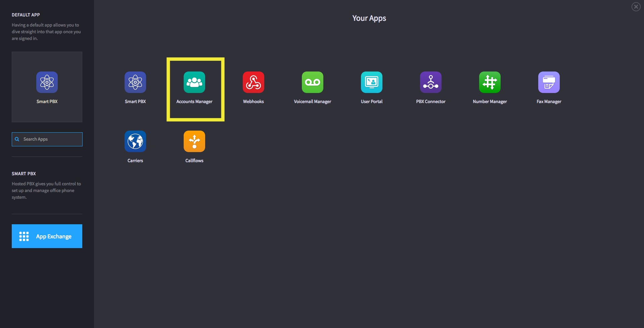Click the PBX Connector label text
This screenshot has height=328, width=644.
pyautogui.click(x=431, y=102)
